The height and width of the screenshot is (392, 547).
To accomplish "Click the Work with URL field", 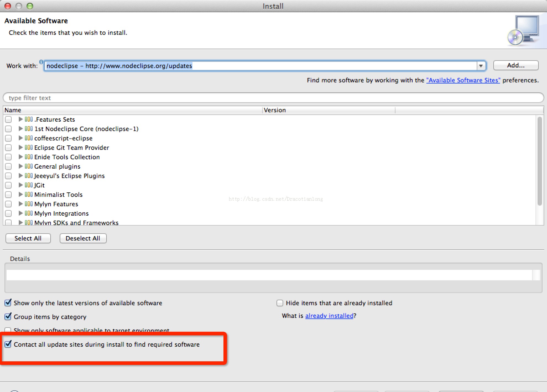I will [261, 66].
